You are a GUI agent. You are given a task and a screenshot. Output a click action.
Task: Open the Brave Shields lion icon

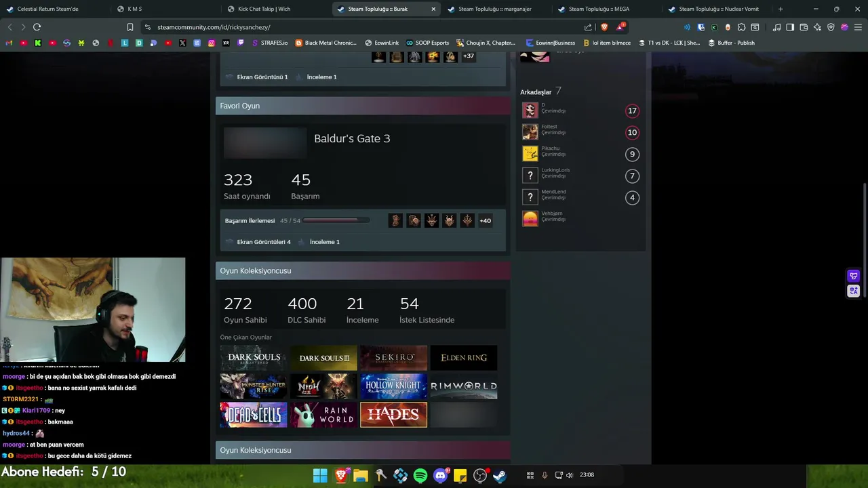tap(604, 27)
